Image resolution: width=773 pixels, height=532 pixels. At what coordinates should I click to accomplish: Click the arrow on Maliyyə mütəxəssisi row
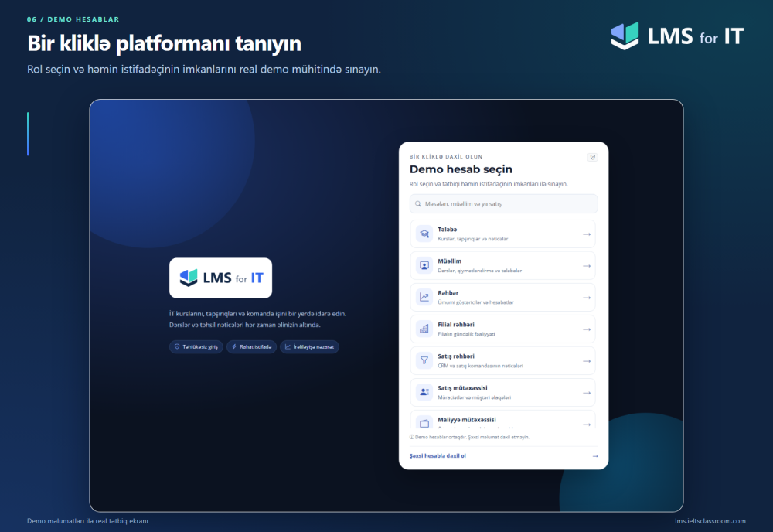587,425
